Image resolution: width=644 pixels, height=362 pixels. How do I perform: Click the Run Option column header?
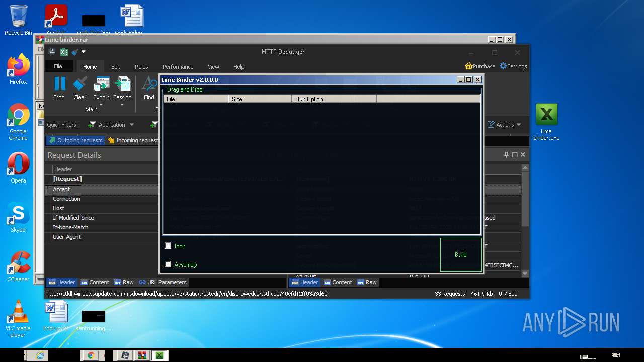[334, 99]
